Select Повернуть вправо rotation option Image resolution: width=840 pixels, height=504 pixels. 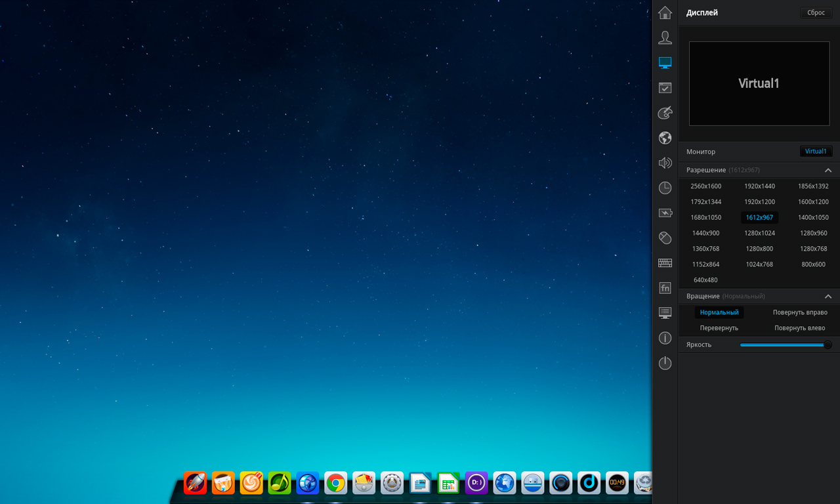799,312
